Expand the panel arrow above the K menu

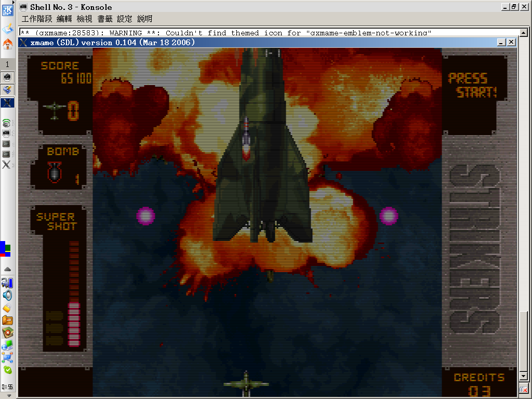coord(13,2)
